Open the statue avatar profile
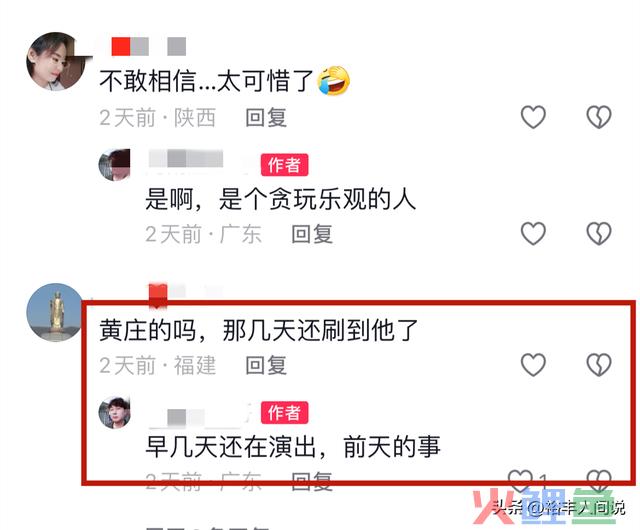The width and height of the screenshot is (640, 530). click(55, 312)
